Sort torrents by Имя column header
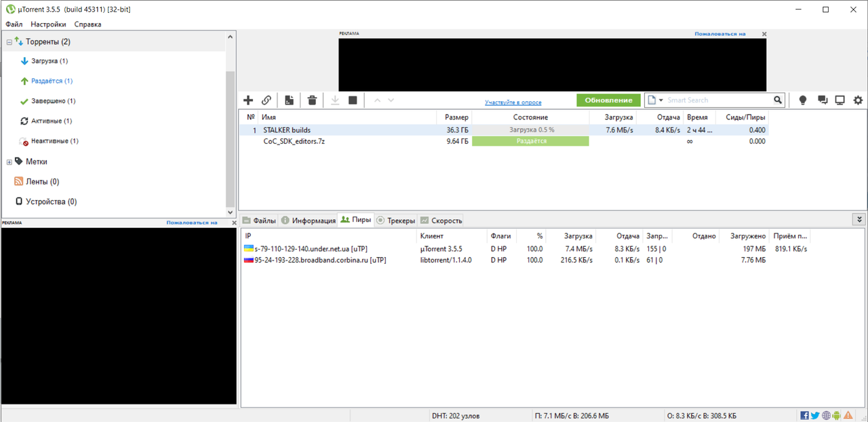Image resolution: width=868 pixels, height=422 pixels. [347, 117]
